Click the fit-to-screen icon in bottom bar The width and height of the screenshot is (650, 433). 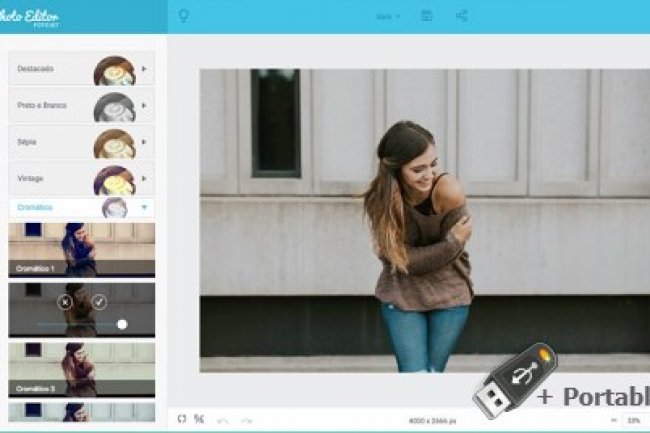182,419
